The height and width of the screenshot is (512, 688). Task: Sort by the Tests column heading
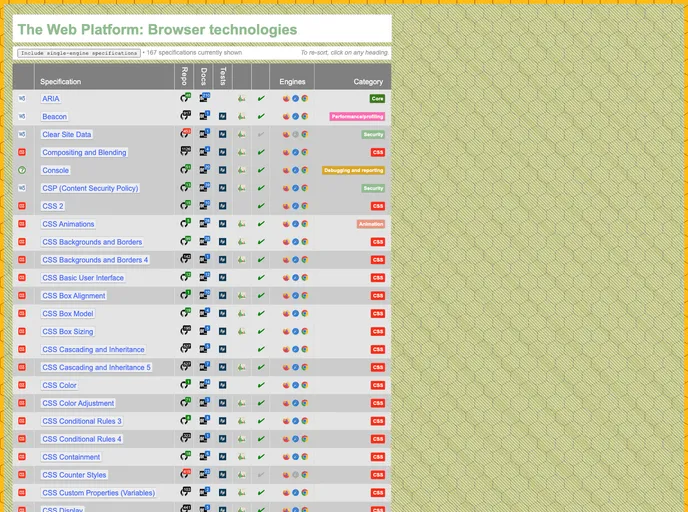pos(222,76)
